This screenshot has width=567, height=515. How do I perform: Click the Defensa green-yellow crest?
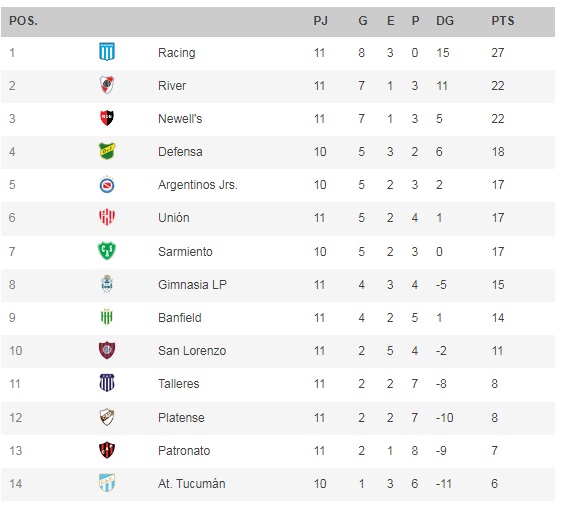click(x=107, y=151)
